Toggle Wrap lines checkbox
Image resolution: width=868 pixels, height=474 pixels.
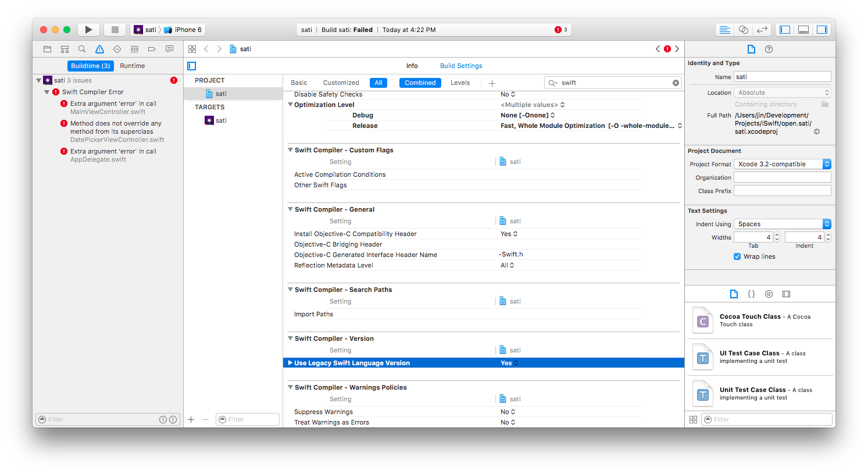click(x=737, y=256)
